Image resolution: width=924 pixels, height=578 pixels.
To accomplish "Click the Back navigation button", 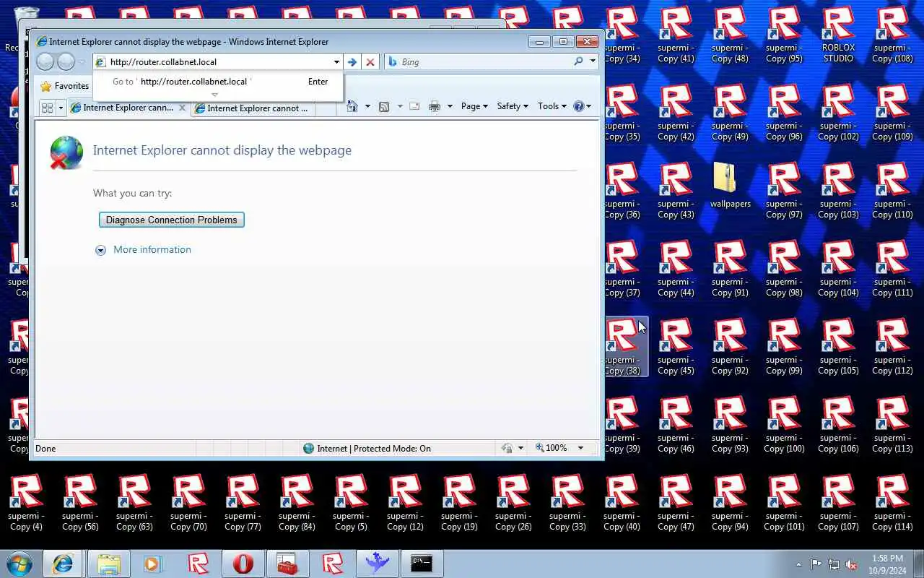I will click(45, 62).
